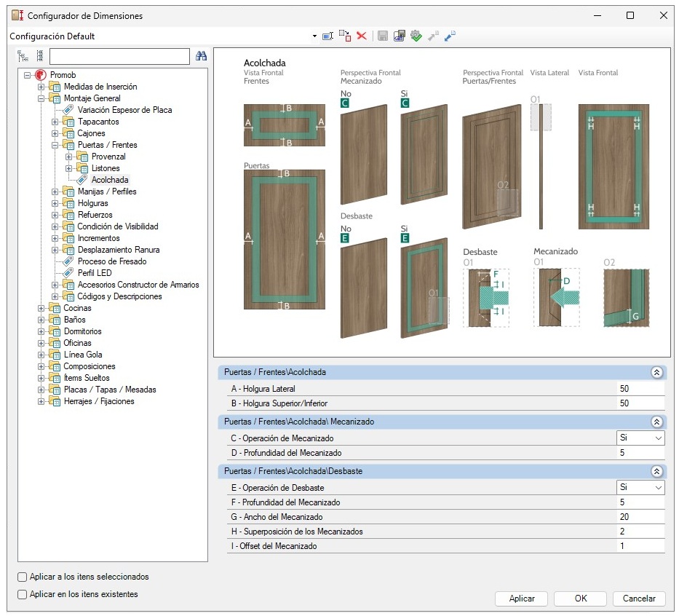Click the blue arrow import icon
The height and width of the screenshot is (616, 679).
pyautogui.click(x=450, y=36)
